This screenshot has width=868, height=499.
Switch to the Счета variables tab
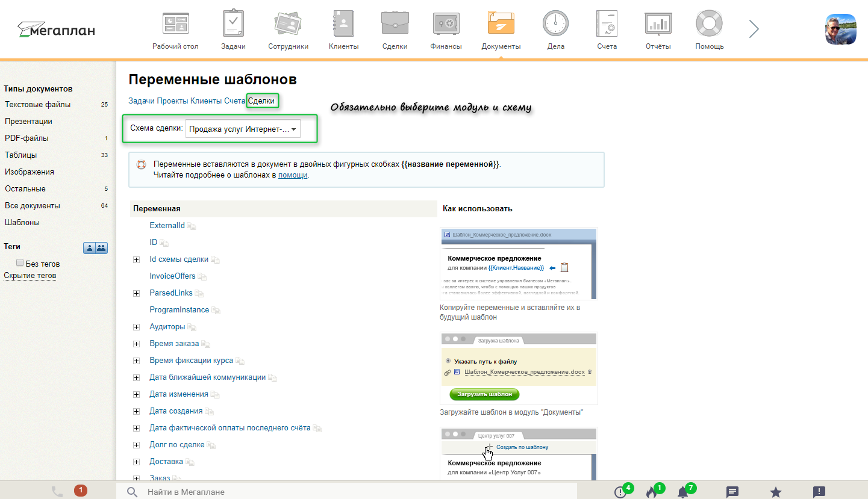coord(234,101)
